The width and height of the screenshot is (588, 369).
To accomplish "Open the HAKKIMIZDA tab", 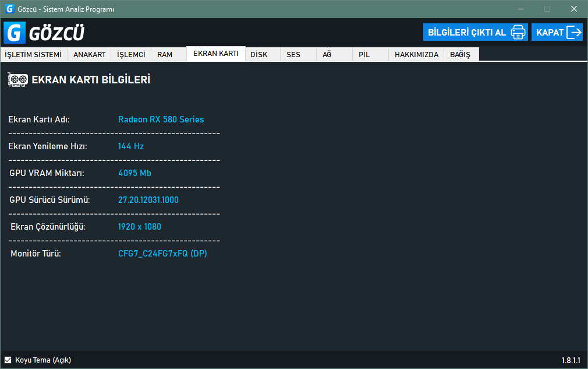I will [x=416, y=54].
